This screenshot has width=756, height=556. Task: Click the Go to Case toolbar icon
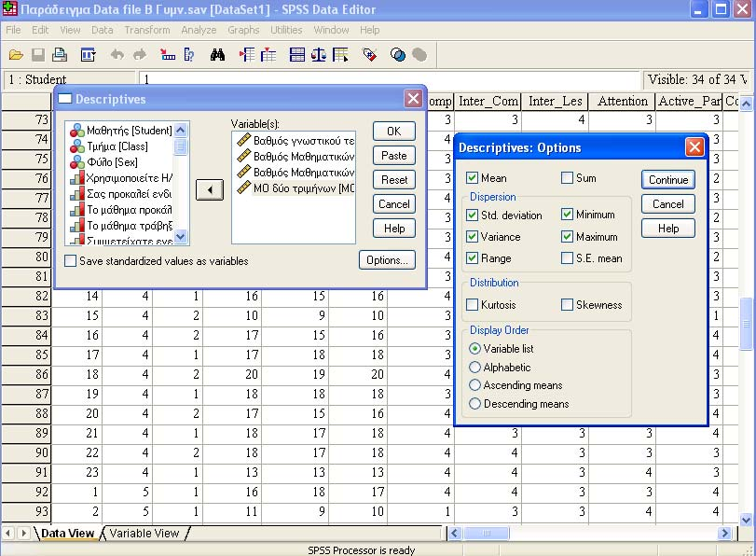[x=167, y=55]
